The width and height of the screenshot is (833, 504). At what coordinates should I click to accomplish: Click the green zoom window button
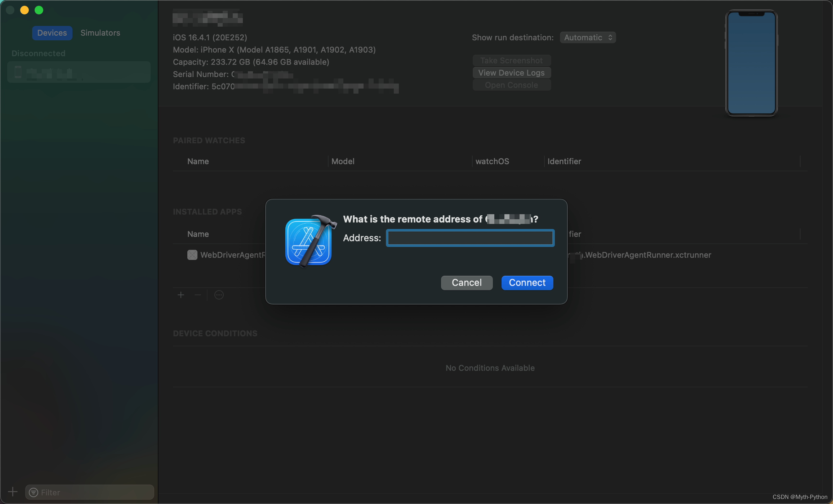(39, 10)
